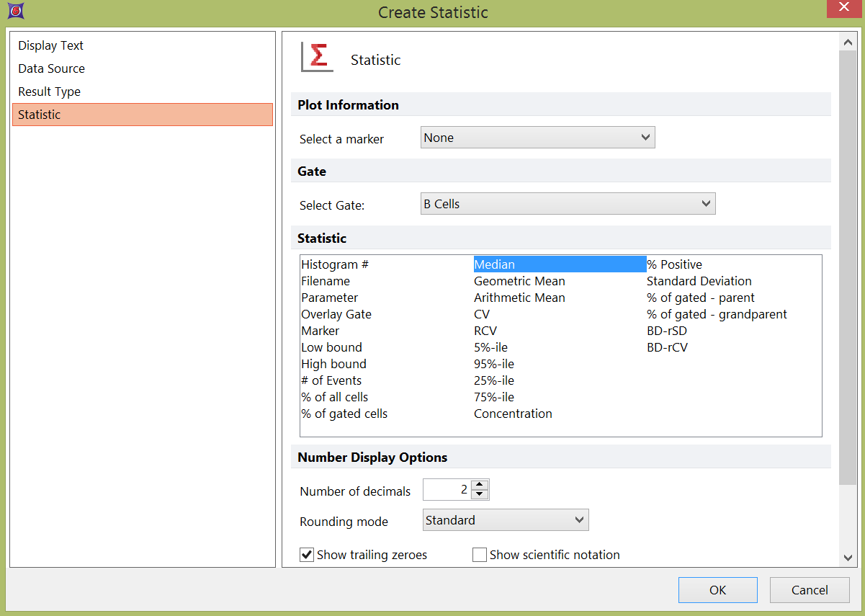Close the Create Statistic dialog
Image resolution: width=865 pixels, height=616 pixels.
(x=843, y=7)
